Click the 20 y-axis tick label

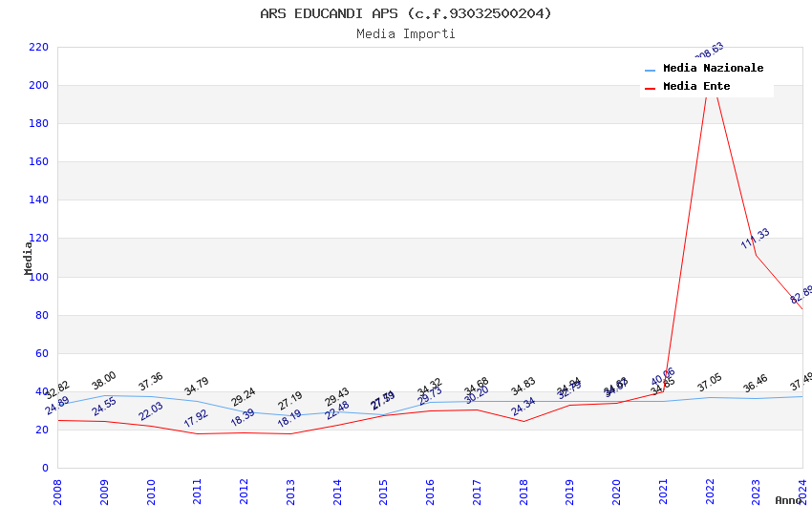pos(42,430)
